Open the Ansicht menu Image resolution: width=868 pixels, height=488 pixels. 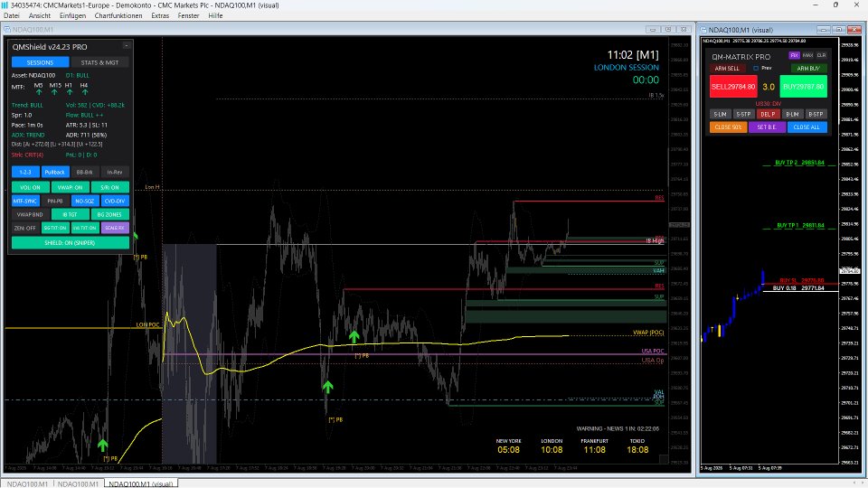pyautogui.click(x=39, y=15)
